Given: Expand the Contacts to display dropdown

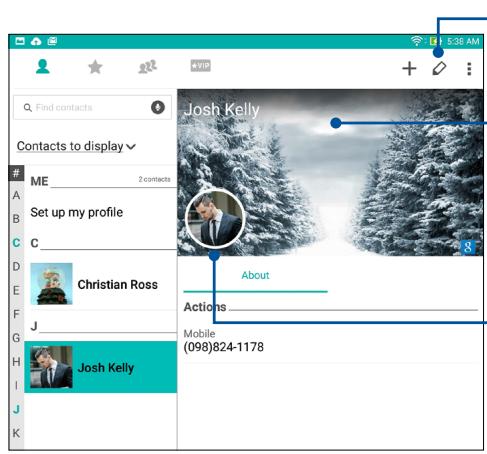Looking at the screenshot, I should [x=76, y=146].
